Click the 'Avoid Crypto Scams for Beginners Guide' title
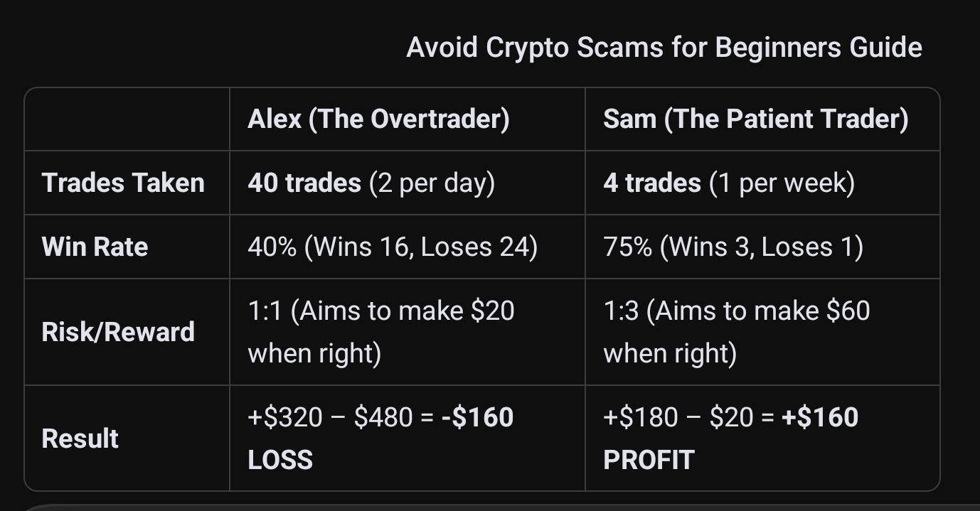This screenshot has width=980, height=511. coord(664,48)
